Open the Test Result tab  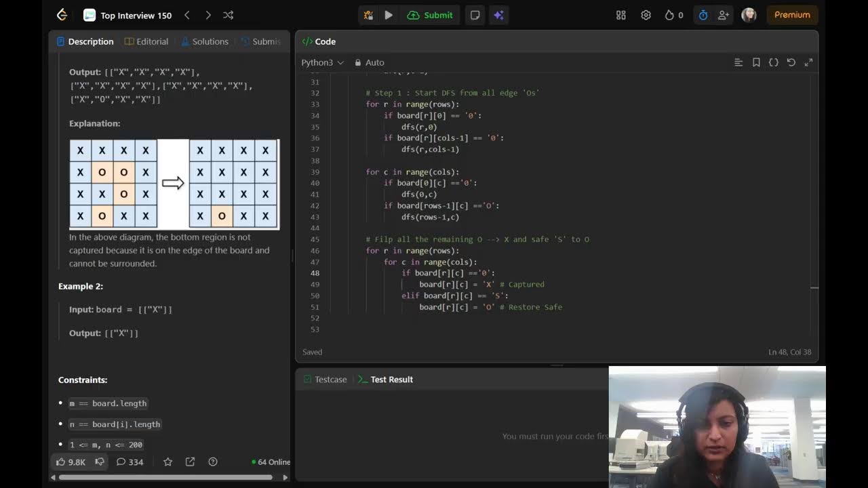(385, 380)
